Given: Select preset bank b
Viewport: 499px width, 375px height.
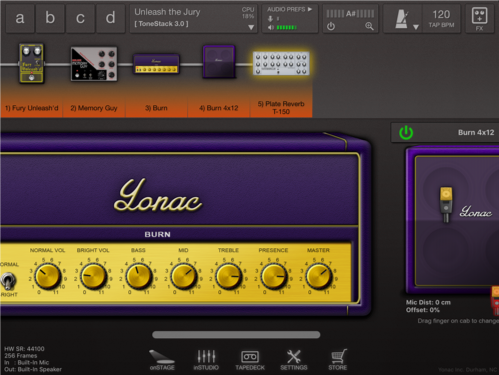Looking at the screenshot, I should (50, 18).
